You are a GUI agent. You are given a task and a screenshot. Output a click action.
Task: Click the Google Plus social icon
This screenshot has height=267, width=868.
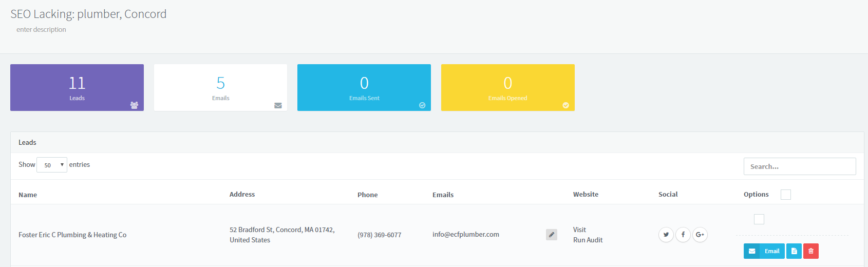[700, 235]
